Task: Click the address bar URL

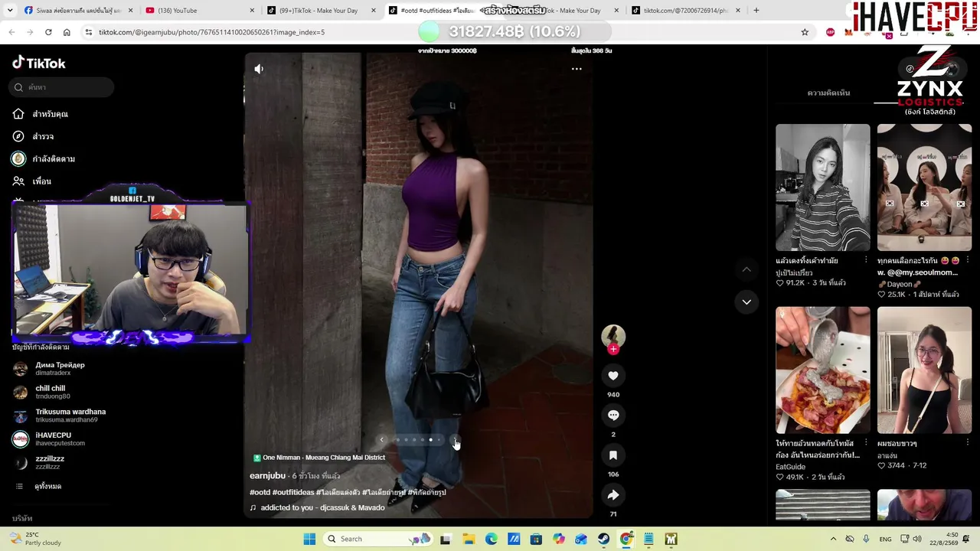Action: tap(211, 32)
